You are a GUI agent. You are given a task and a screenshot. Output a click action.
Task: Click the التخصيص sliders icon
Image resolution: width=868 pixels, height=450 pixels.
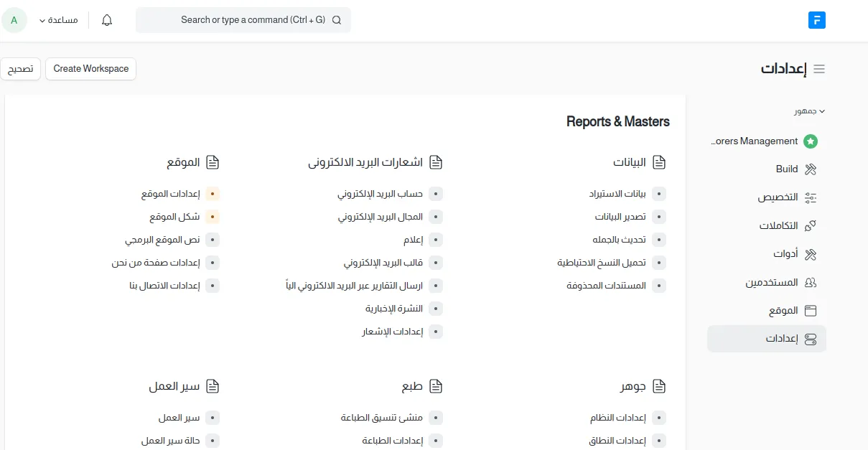811,197
